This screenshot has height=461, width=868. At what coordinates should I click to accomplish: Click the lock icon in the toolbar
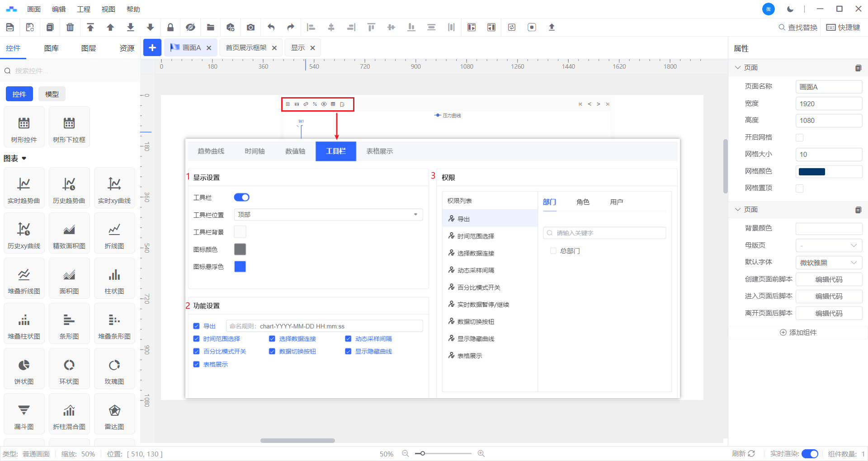click(x=170, y=28)
